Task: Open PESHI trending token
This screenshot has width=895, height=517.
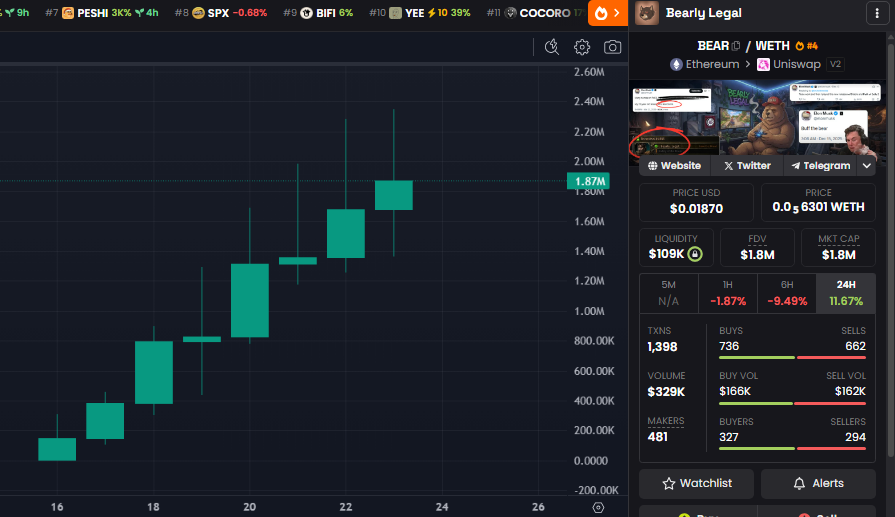Action: pos(102,13)
